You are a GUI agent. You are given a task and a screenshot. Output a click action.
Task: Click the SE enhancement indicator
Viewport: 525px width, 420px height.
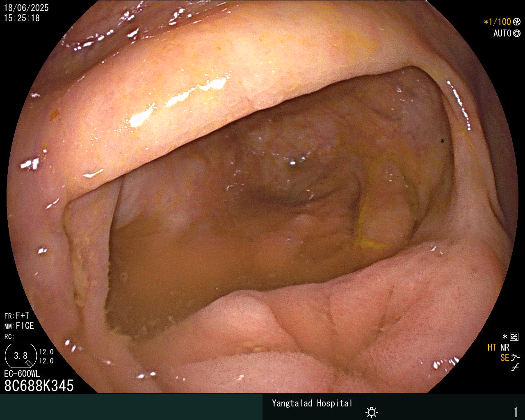[504, 358]
